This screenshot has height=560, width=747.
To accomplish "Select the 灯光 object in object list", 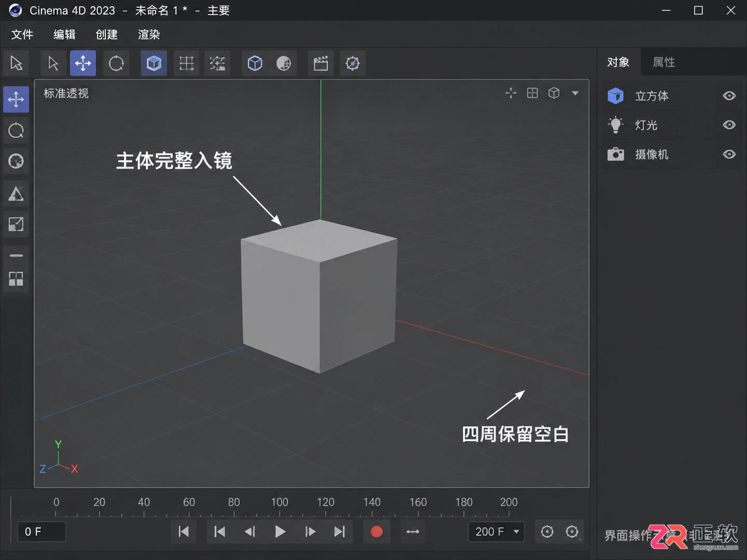I will (659, 125).
